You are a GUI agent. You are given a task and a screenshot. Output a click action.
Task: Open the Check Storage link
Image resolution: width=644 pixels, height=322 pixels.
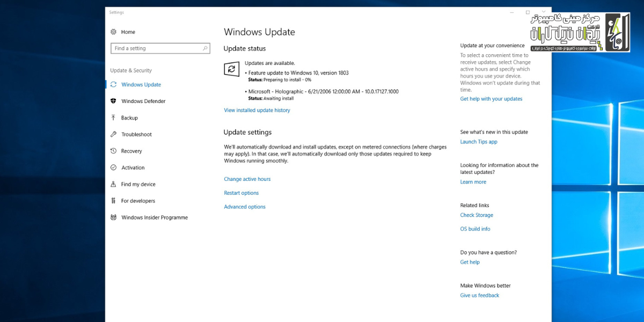[x=476, y=215]
